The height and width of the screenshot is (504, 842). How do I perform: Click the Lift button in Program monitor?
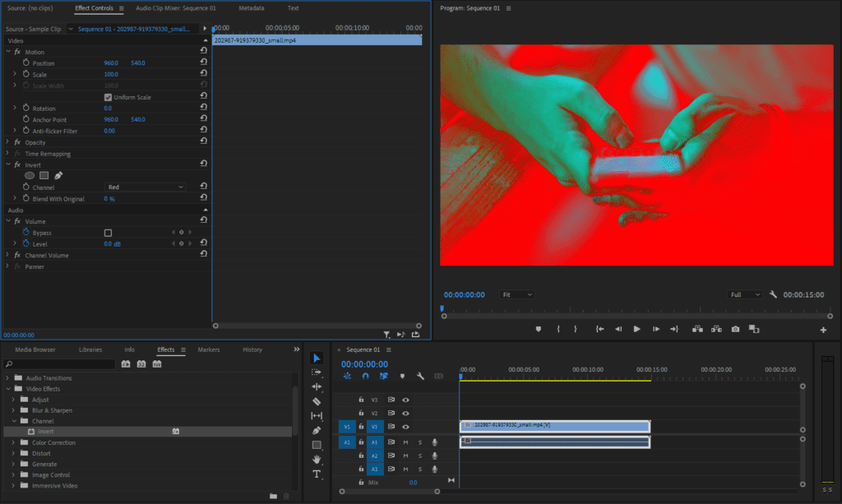(697, 329)
